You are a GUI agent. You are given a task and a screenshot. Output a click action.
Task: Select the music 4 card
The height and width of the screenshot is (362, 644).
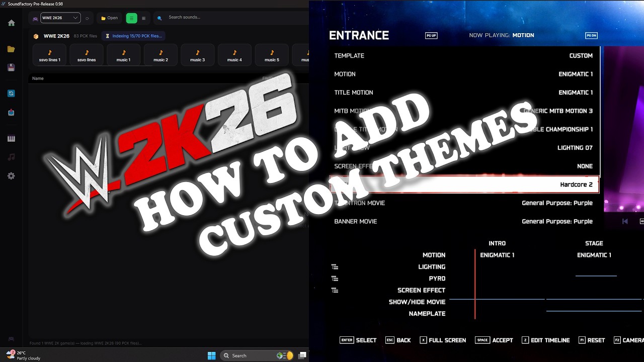tap(234, 55)
